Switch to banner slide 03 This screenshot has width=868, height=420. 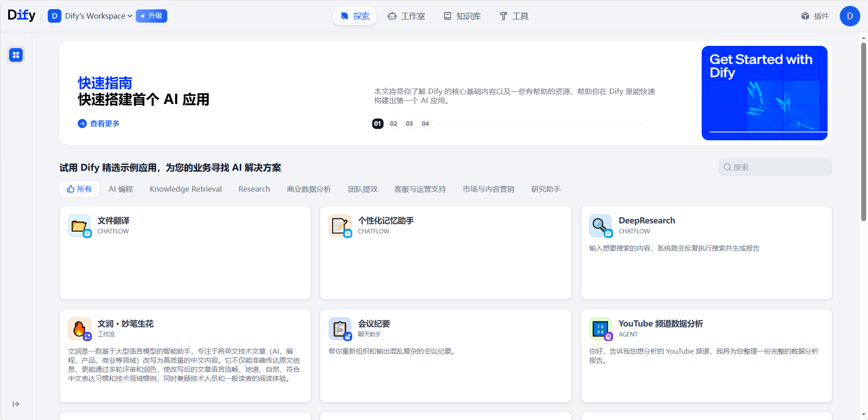tap(409, 124)
